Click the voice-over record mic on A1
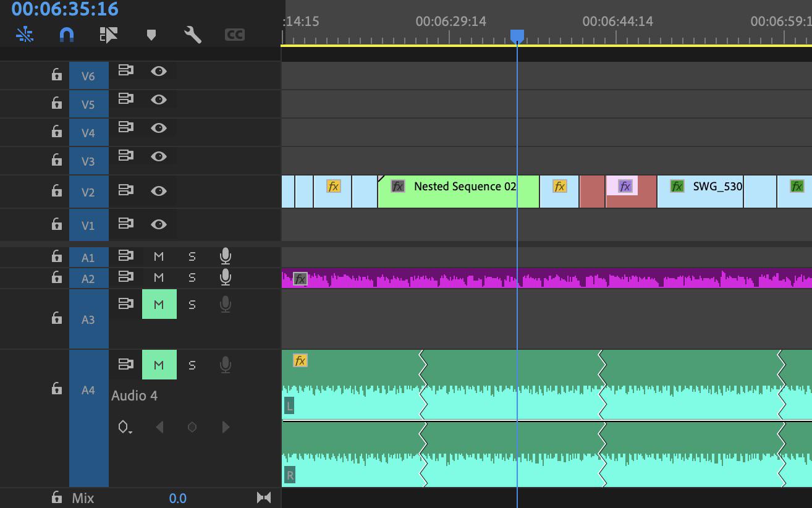The width and height of the screenshot is (812, 508). pos(225,256)
